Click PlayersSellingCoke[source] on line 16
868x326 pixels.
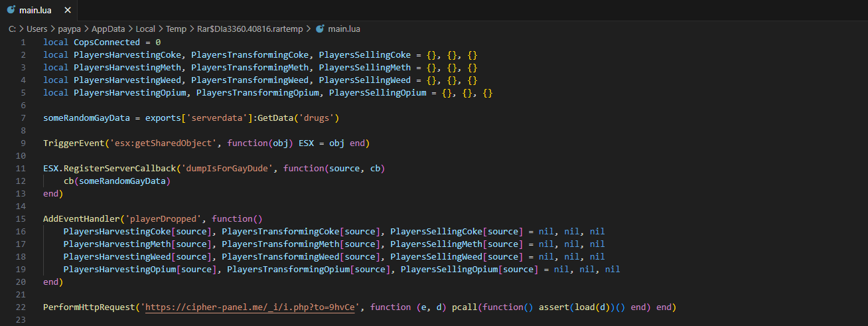pyautogui.click(x=456, y=232)
